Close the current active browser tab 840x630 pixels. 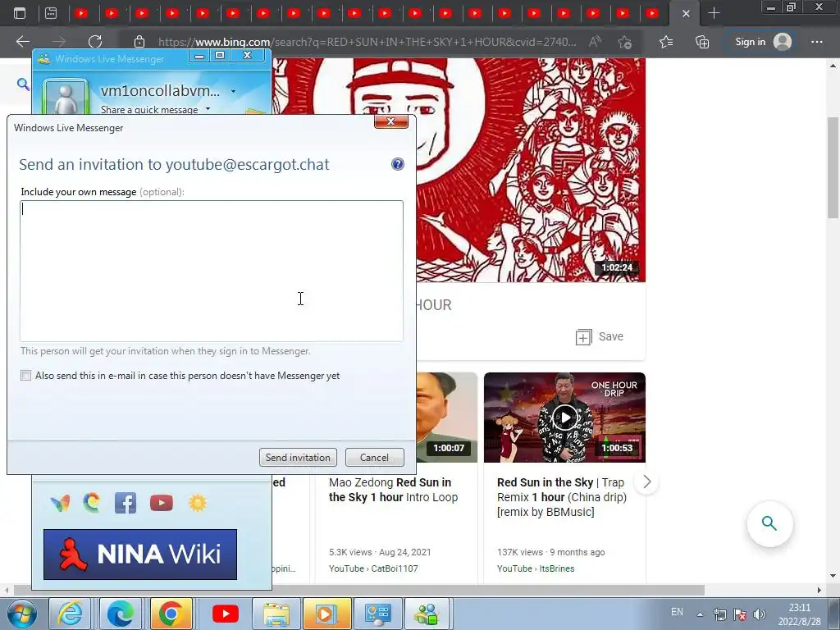pos(687,13)
